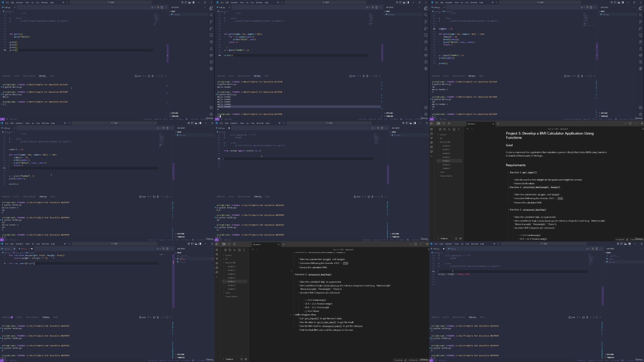Switch to PROBLEMS tab in the four-greet() window
The width and height of the screenshot is (644, 362).
(x=6, y=76)
